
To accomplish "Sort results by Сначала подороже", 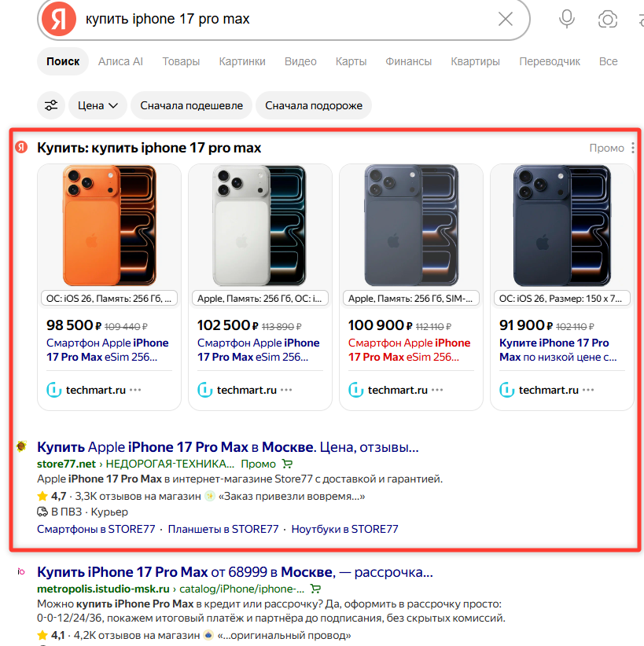I will tap(314, 105).
